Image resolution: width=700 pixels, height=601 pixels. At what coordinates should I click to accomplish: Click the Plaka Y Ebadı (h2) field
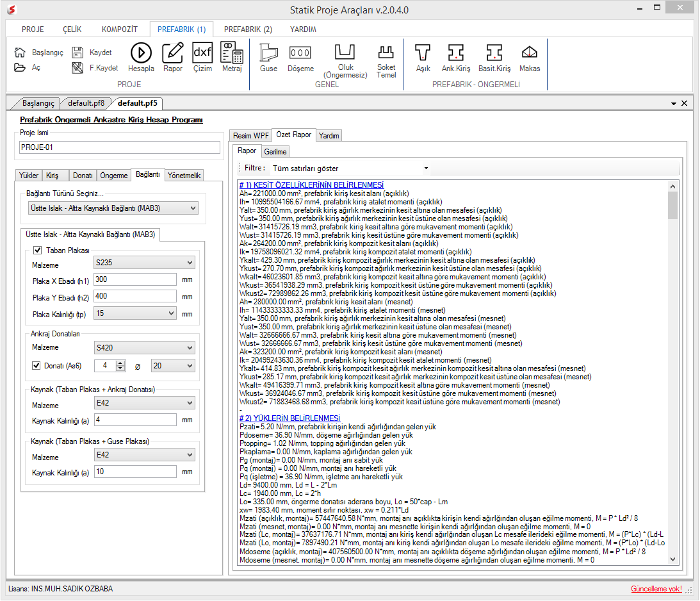click(x=135, y=296)
